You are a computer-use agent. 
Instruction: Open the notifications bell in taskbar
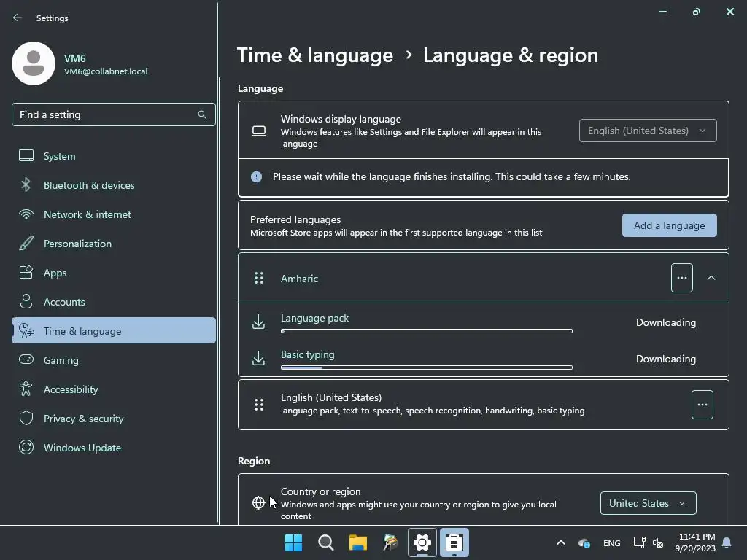727,542
